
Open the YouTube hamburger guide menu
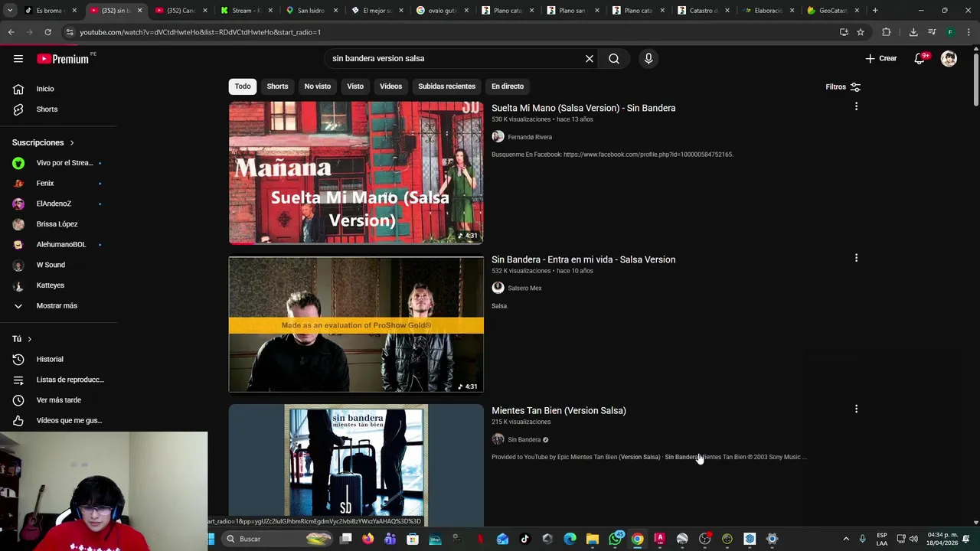coord(18,59)
